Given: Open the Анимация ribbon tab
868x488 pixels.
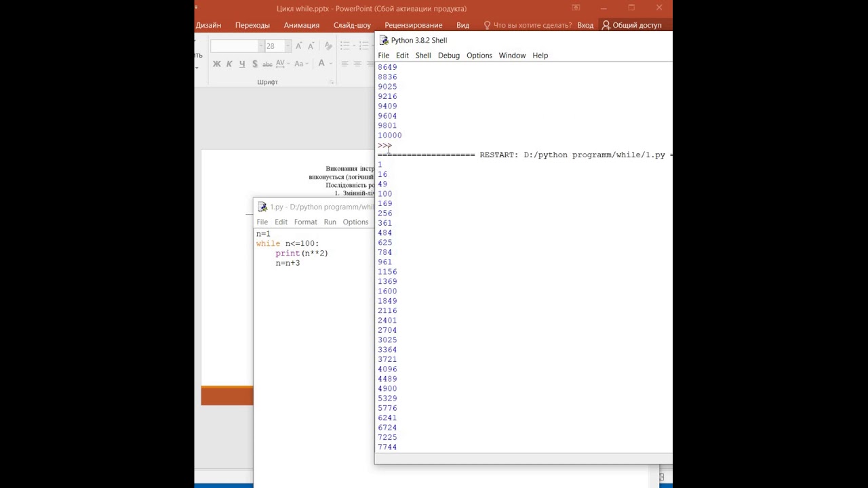Looking at the screenshot, I should pos(302,25).
